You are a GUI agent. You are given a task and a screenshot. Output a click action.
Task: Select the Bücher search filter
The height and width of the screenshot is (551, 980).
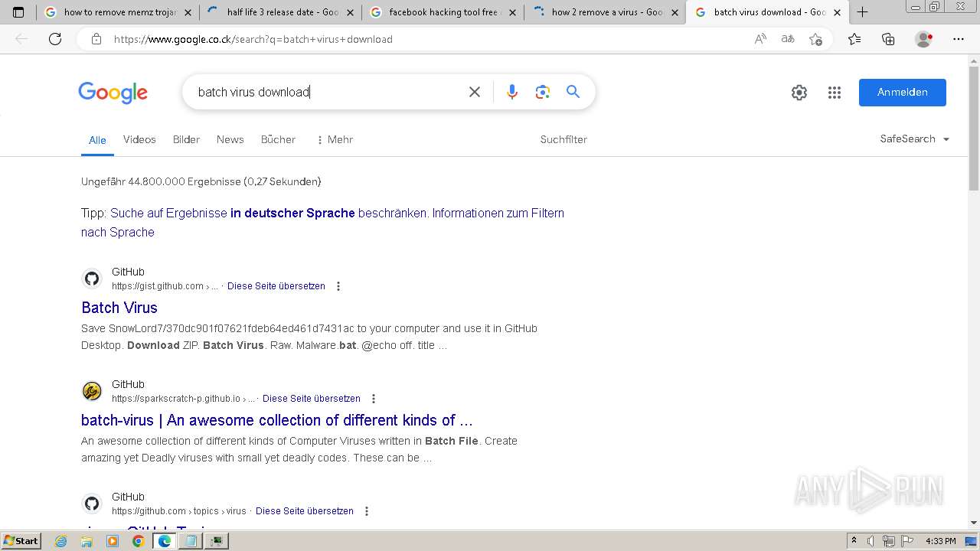click(x=278, y=139)
